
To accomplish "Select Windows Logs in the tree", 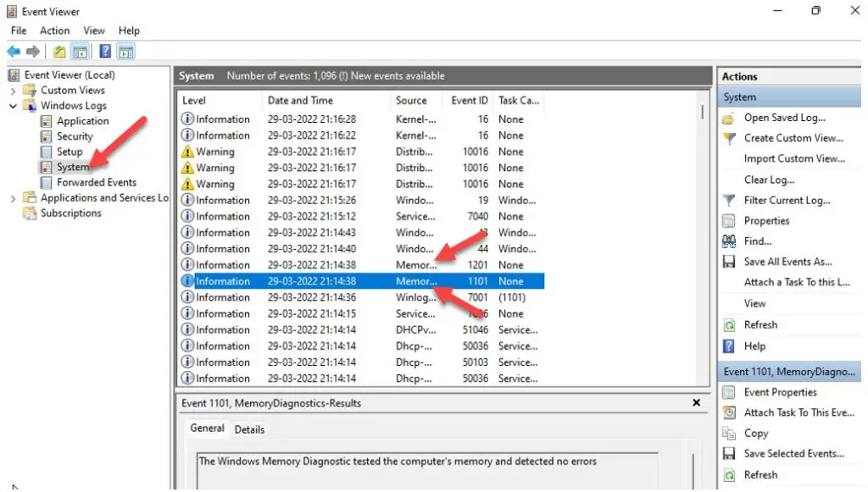I will tap(73, 106).
